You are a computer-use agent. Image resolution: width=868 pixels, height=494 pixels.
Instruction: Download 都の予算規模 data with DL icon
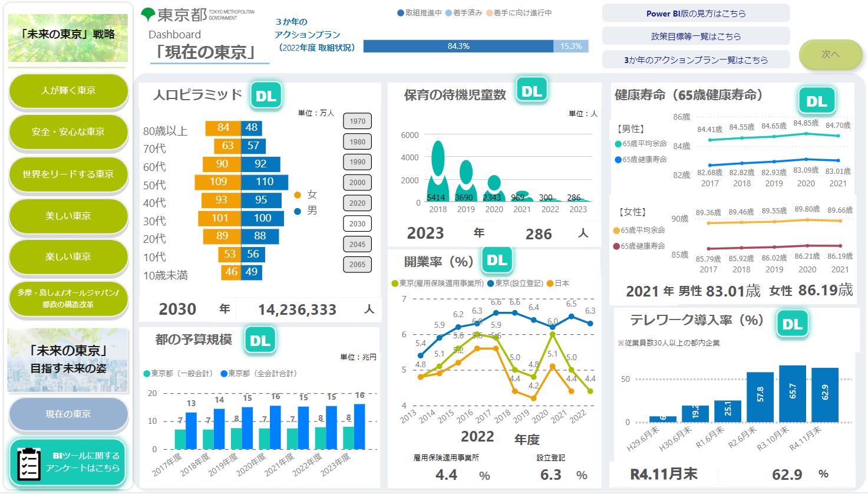[260, 341]
